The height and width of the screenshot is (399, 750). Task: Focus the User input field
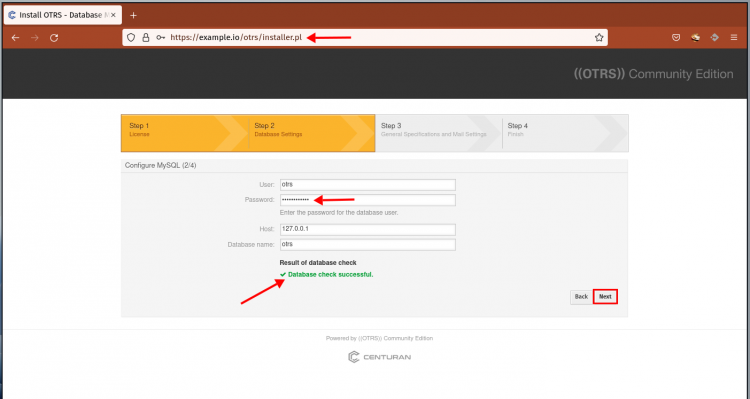(x=367, y=185)
